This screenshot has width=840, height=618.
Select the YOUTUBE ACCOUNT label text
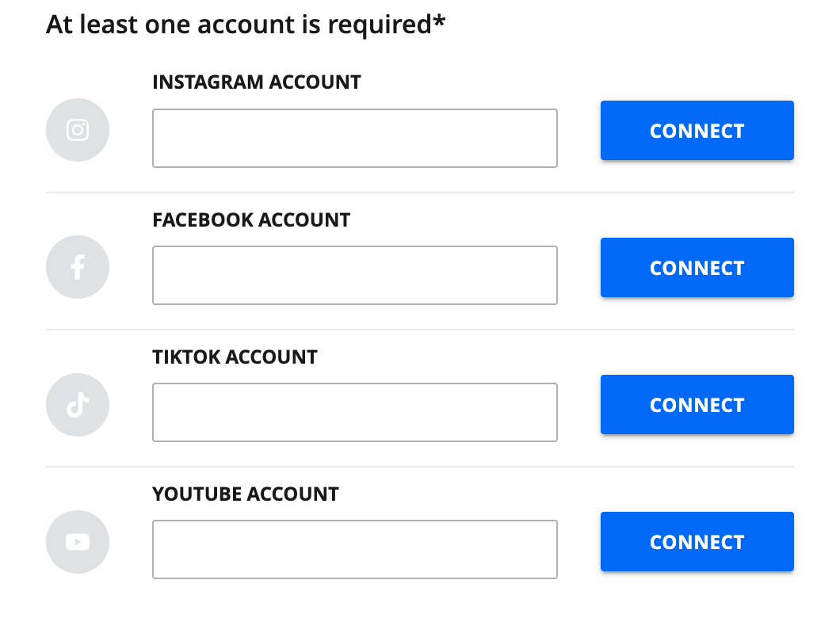(246, 494)
